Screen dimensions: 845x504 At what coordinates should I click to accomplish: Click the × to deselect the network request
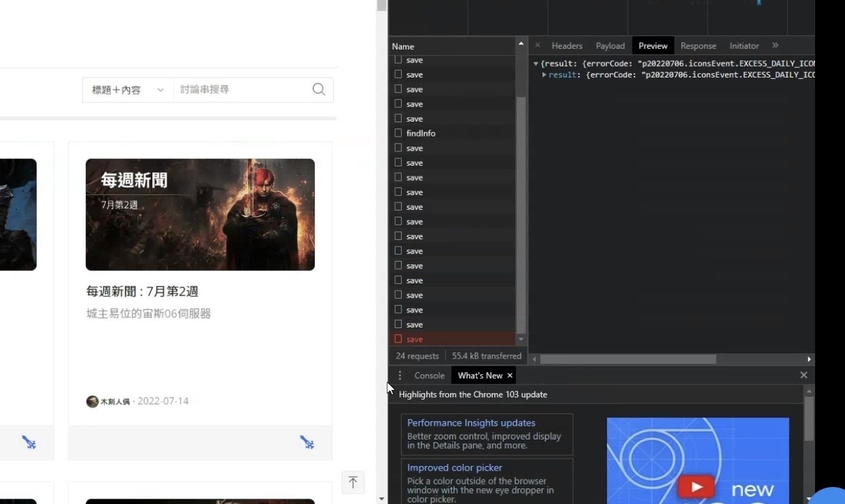[x=537, y=45]
